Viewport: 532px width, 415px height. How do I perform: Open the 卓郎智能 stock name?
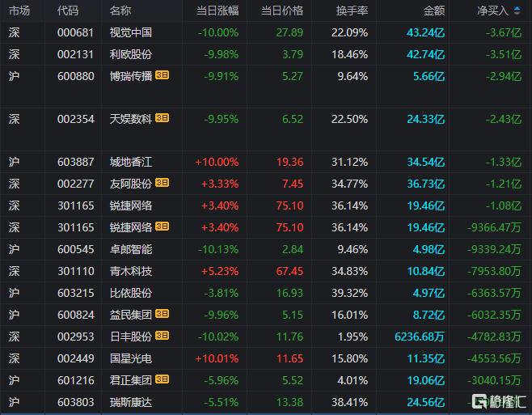coord(131,249)
